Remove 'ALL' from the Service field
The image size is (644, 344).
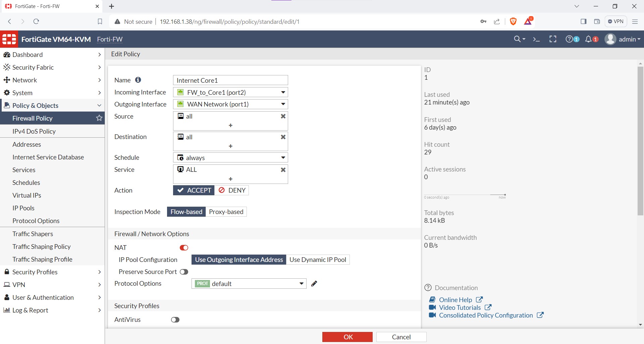[x=283, y=170]
